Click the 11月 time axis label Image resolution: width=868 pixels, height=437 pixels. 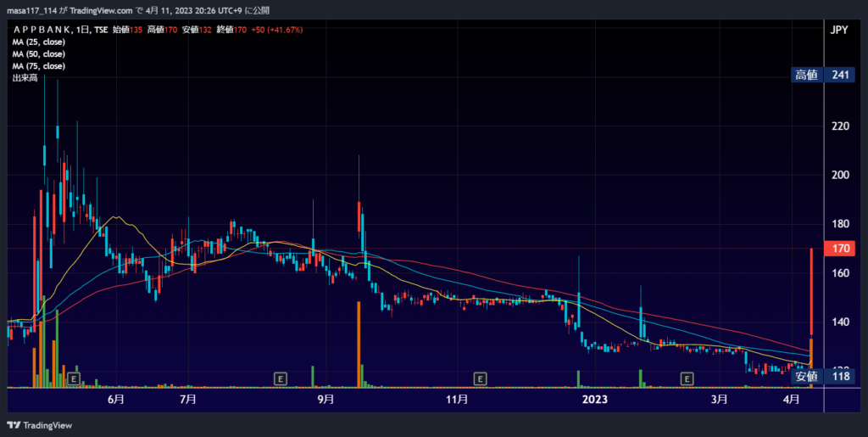[457, 400]
